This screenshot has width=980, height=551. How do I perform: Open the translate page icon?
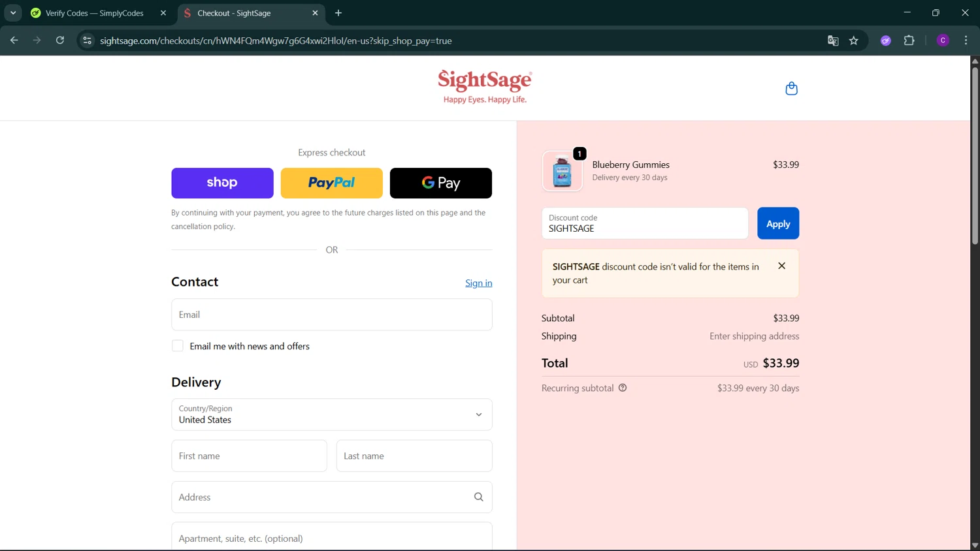[x=833, y=40]
